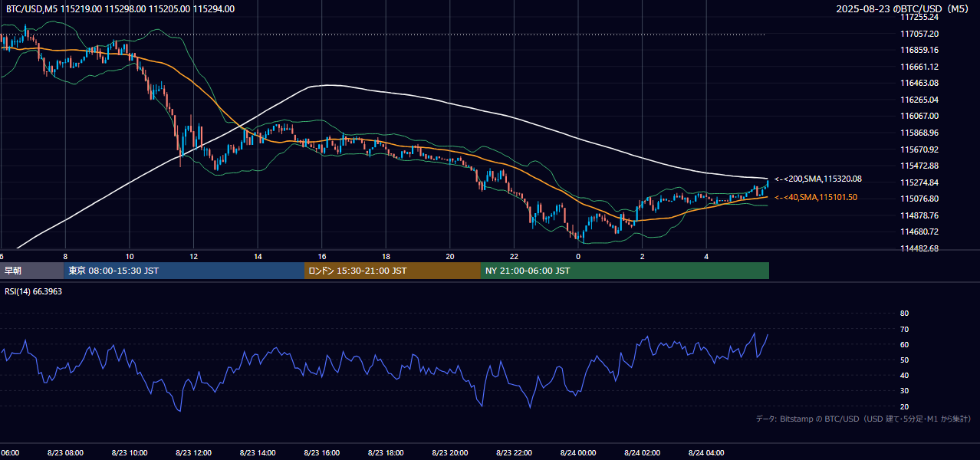Click hour tick 0 under price chart
The image size is (980, 460).
578,256
